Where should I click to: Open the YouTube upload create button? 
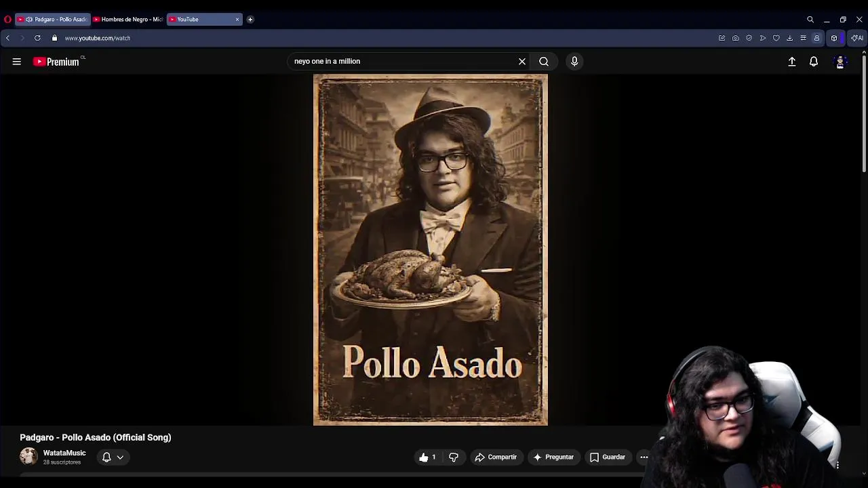click(792, 62)
